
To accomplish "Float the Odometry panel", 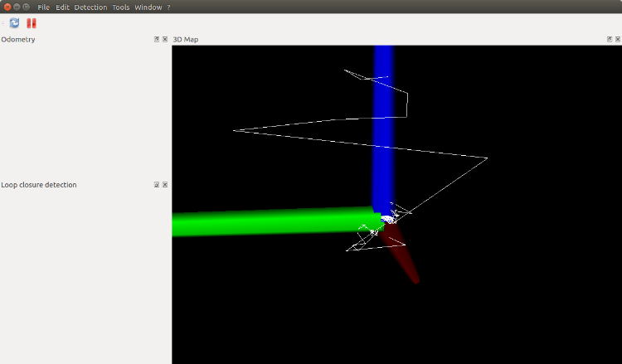I will tap(157, 39).
